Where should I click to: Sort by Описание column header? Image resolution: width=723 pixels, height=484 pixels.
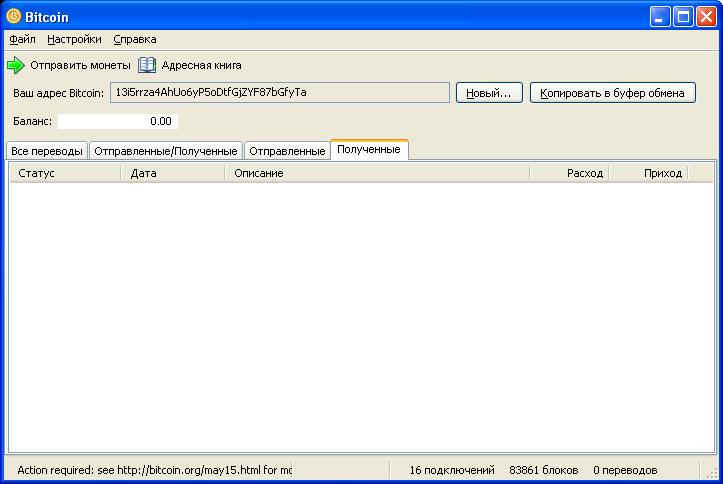[377, 173]
